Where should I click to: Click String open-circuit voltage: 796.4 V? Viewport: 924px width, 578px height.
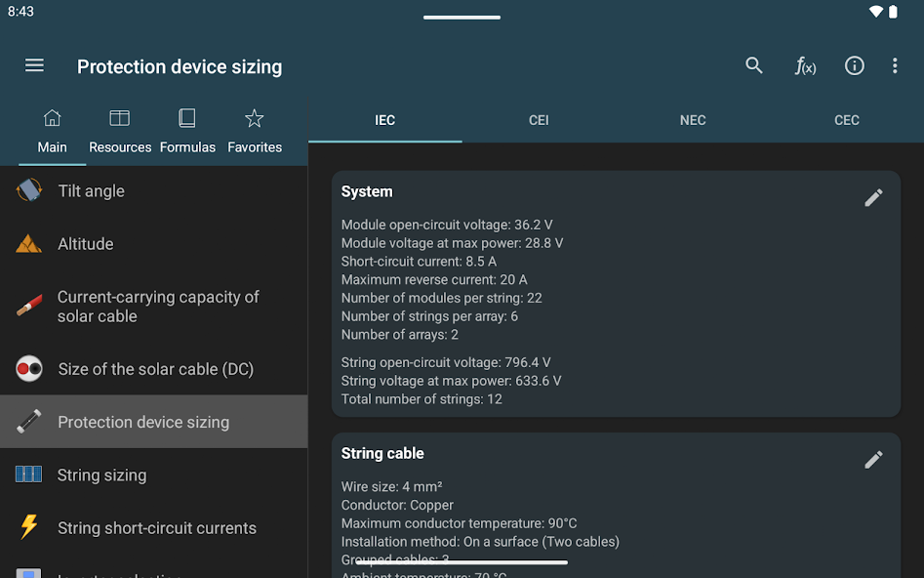pos(446,362)
